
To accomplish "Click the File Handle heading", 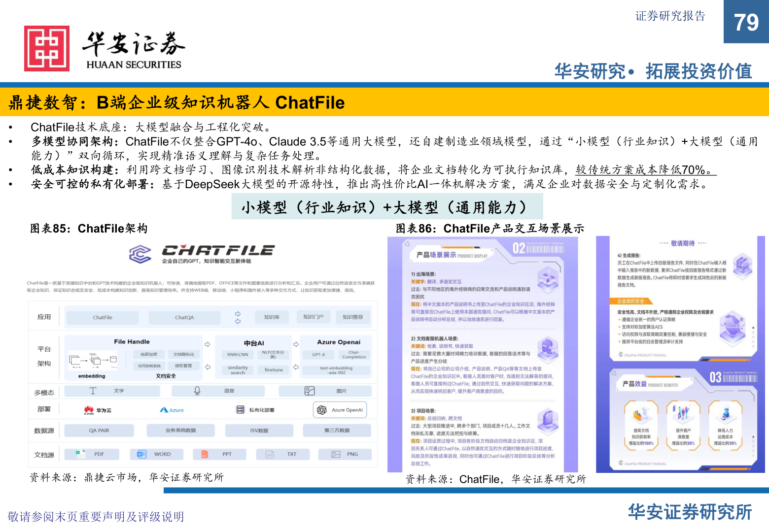I will [x=132, y=342].
